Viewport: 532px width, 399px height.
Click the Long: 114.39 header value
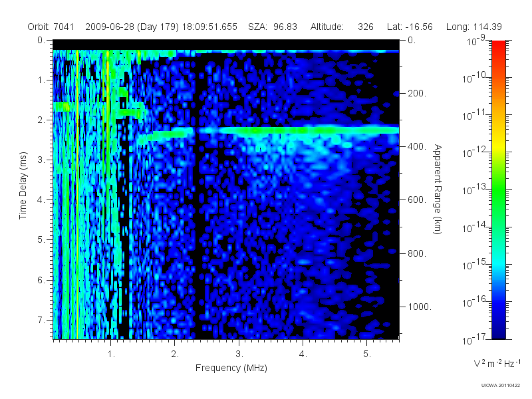tap(473, 27)
